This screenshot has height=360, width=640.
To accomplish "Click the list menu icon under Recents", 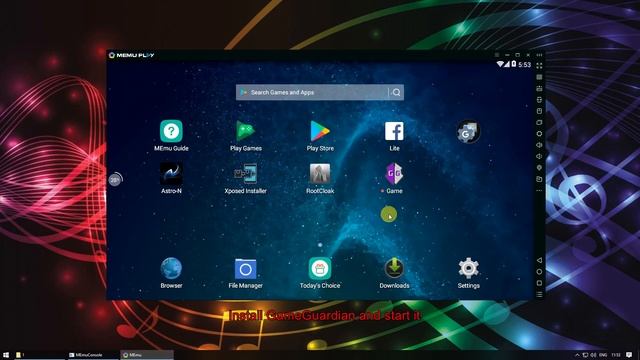I will click(x=539, y=294).
